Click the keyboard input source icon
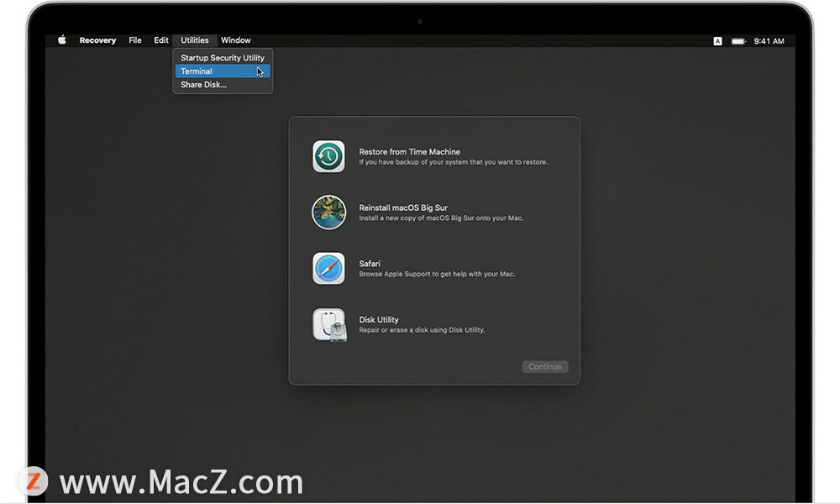The image size is (840, 504). [718, 41]
